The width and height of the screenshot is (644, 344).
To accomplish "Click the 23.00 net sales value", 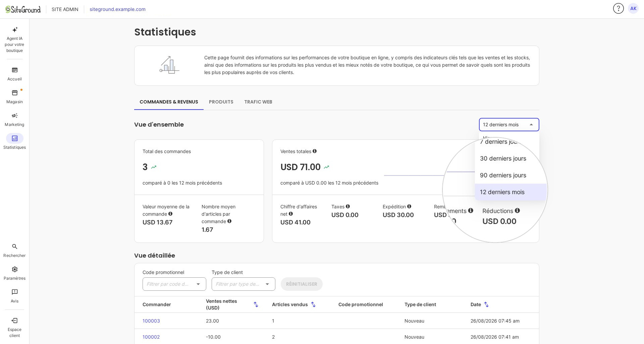I will pyautogui.click(x=212, y=321).
